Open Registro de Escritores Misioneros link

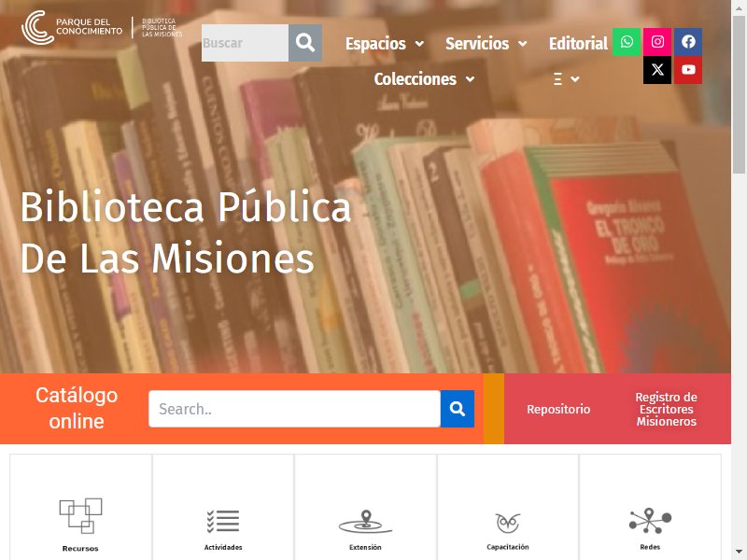coord(666,409)
